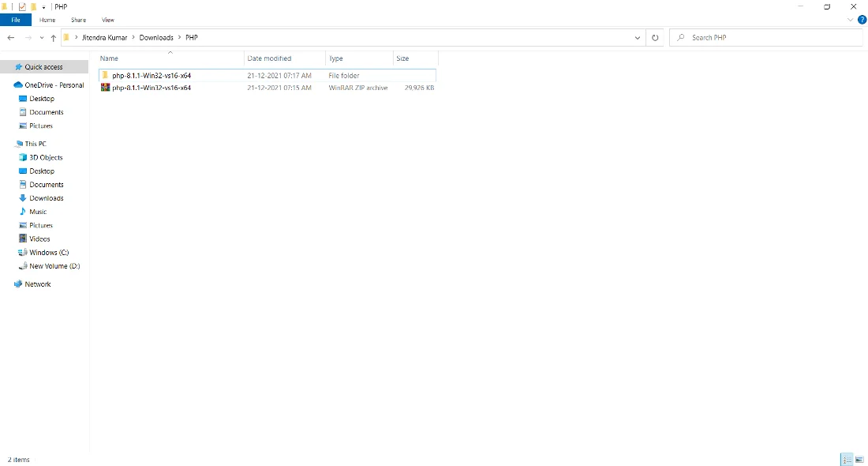Expand the ribbon with chevron

(851, 20)
